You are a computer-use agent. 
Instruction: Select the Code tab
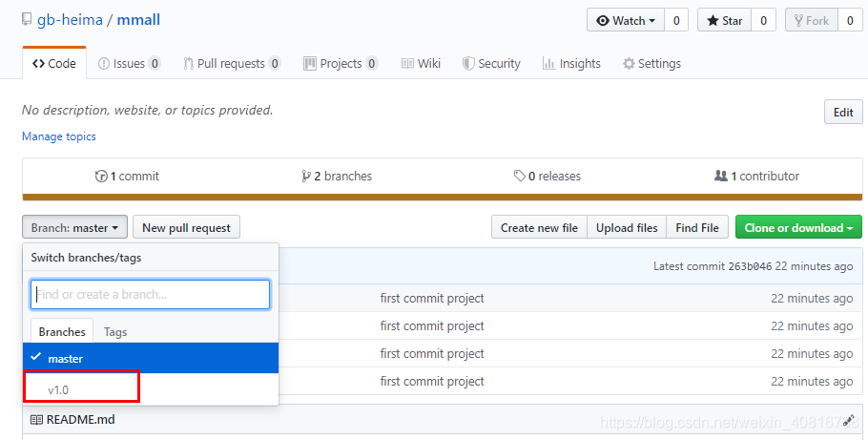pyautogui.click(x=54, y=63)
